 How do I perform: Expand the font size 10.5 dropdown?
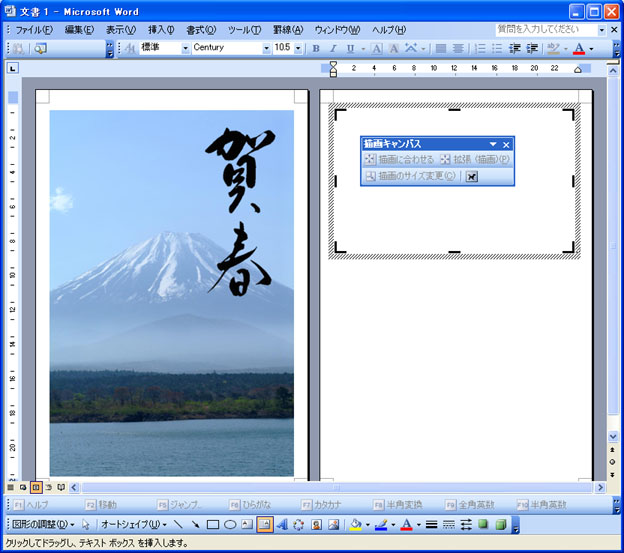tap(297, 48)
